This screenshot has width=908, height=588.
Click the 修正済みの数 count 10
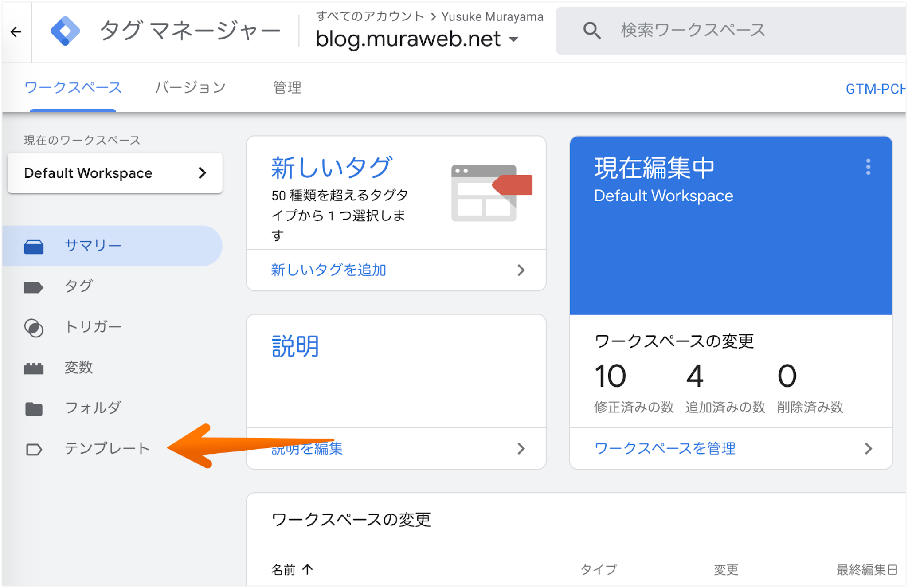610,376
